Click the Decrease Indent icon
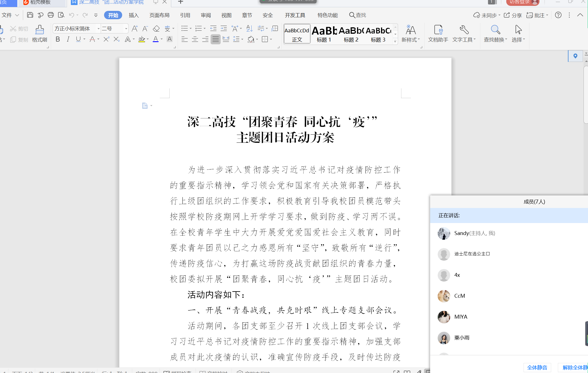This screenshot has height=373, width=588. 213,28
